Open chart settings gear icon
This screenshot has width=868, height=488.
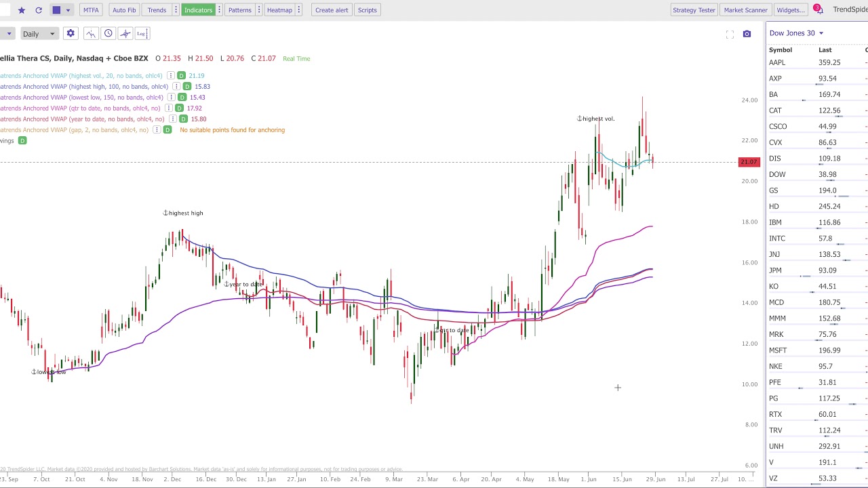(x=71, y=34)
